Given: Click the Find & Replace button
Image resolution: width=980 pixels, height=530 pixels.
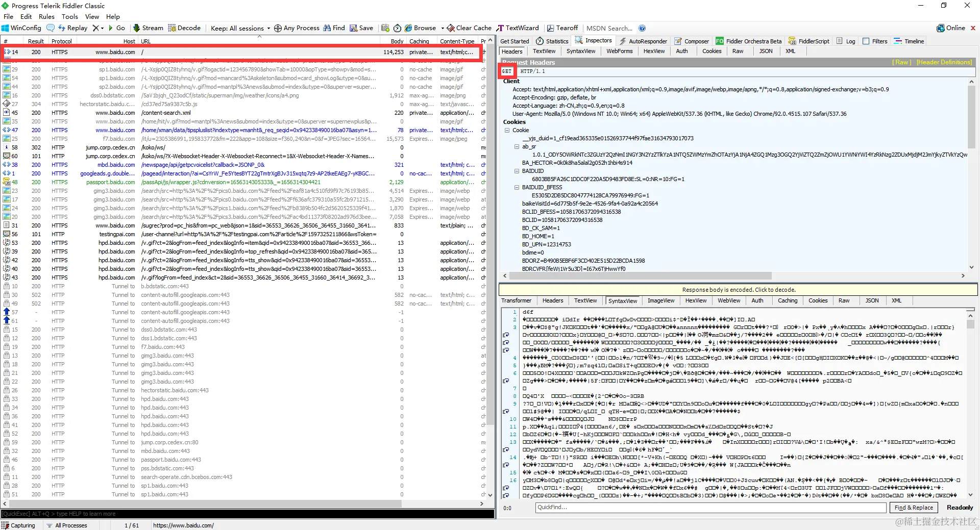Looking at the screenshot, I should click(914, 508).
